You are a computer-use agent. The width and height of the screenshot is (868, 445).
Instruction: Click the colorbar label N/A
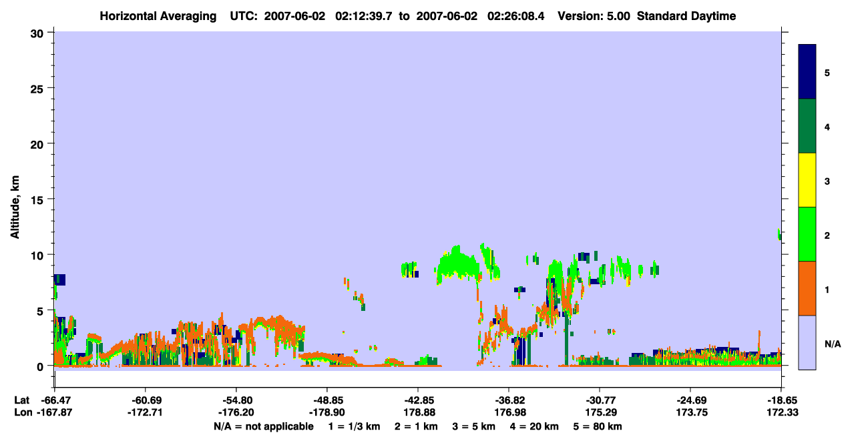[x=833, y=344]
